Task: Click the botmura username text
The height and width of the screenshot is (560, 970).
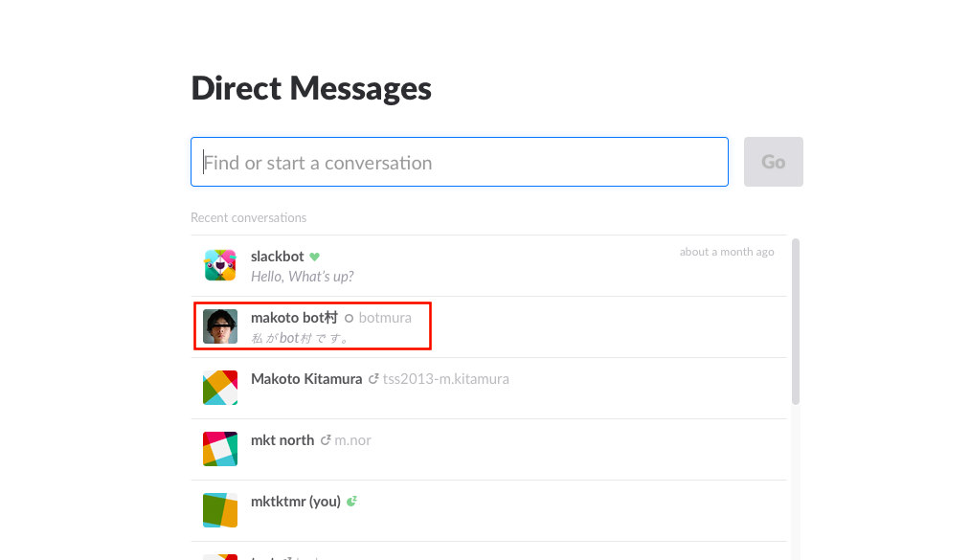Action: pyautogui.click(x=385, y=318)
